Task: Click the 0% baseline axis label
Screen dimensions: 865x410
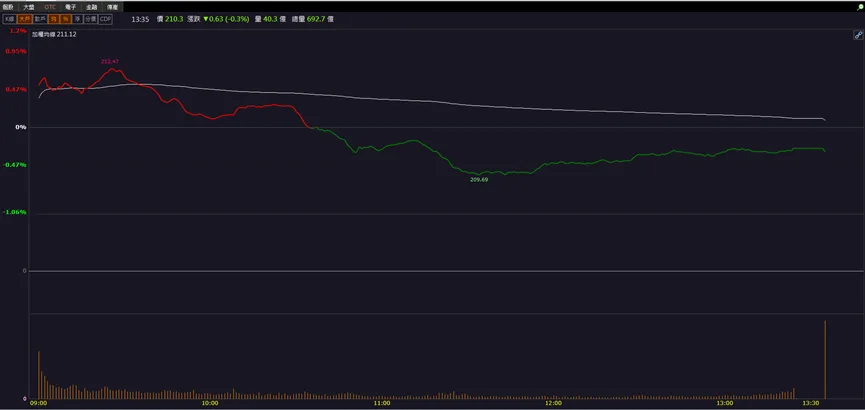Action: tap(21, 127)
